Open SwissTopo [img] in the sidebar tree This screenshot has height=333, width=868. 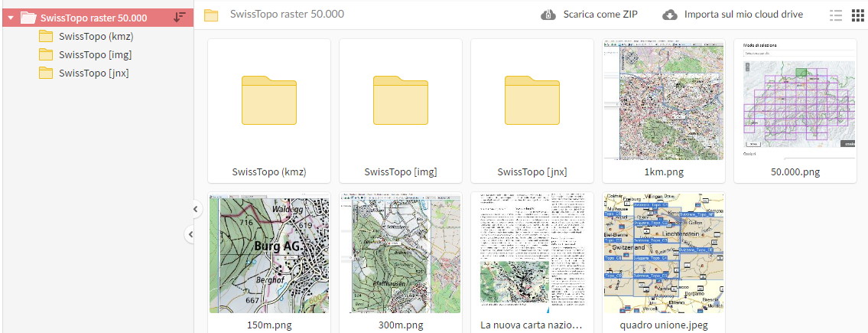pos(96,54)
